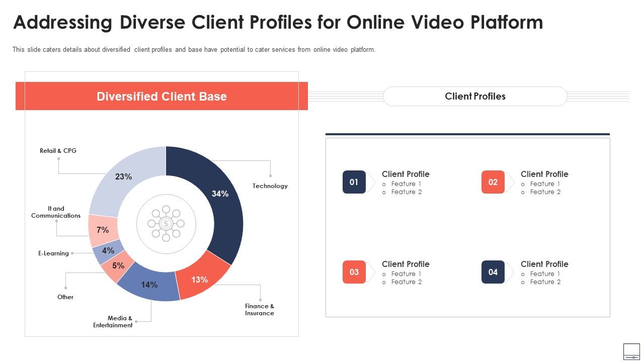Select the 03 numbered badge
The width and height of the screenshot is (644, 362).
pos(354,272)
